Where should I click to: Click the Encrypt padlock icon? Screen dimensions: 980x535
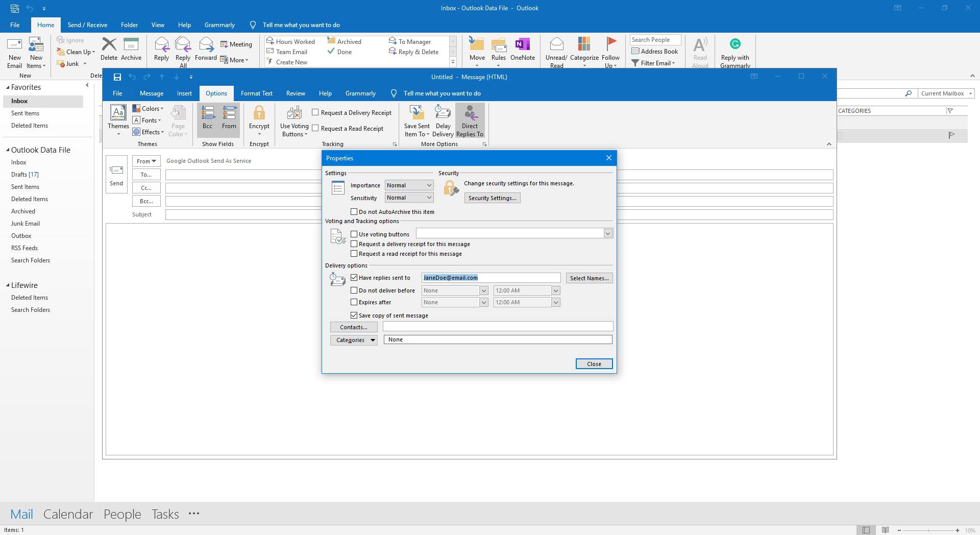click(259, 113)
